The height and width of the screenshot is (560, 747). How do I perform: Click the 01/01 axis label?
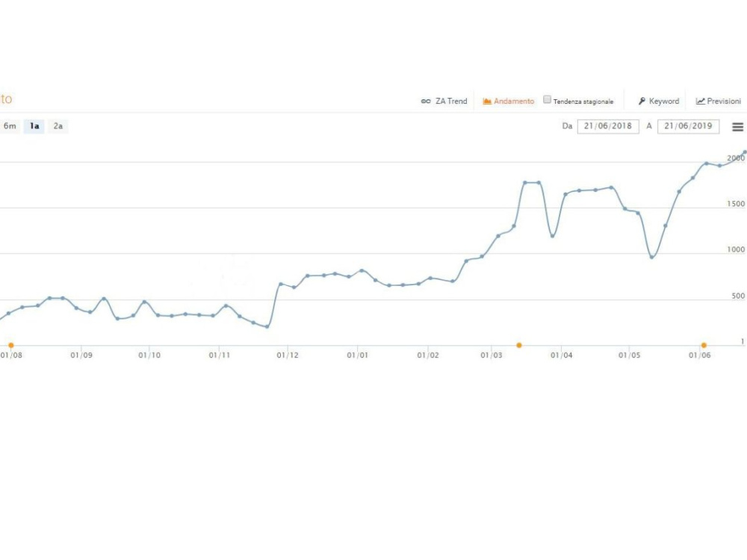click(x=357, y=355)
